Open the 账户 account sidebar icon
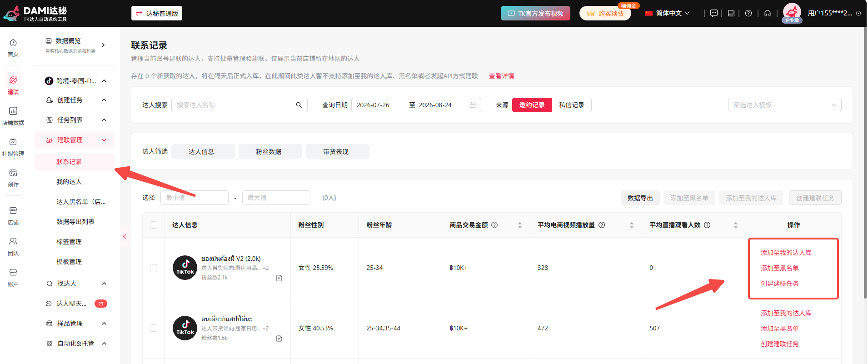The height and width of the screenshot is (364, 868). click(13, 277)
